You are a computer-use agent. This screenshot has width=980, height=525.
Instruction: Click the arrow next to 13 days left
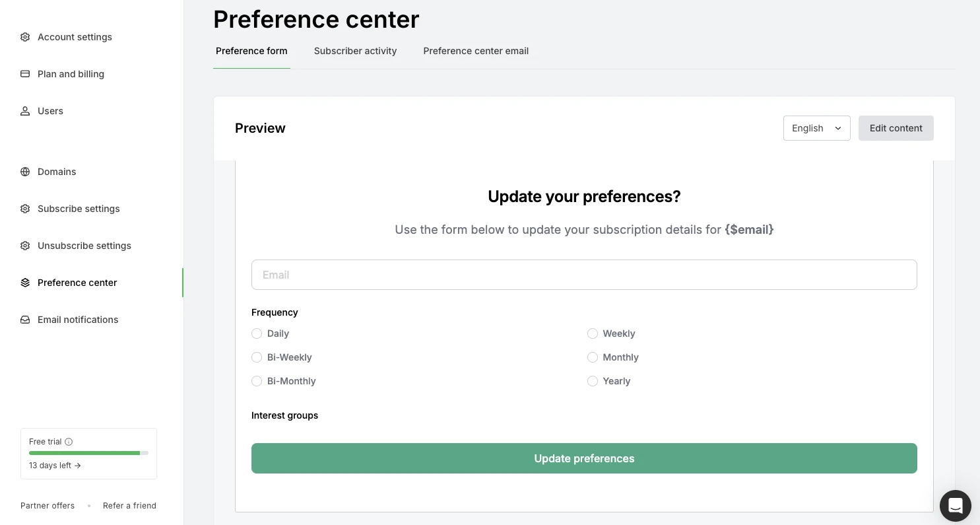[x=77, y=466]
